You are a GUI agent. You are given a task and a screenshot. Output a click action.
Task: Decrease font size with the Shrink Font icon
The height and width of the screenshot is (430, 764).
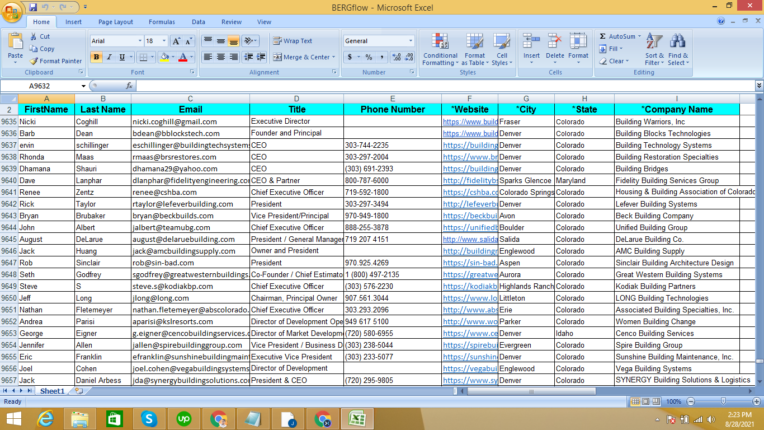[189, 41]
